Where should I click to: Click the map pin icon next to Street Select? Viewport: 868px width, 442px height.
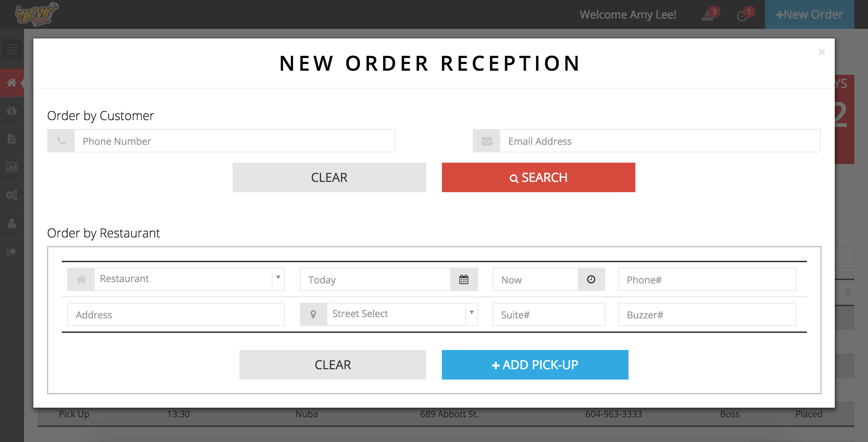(x=313, y=314)
